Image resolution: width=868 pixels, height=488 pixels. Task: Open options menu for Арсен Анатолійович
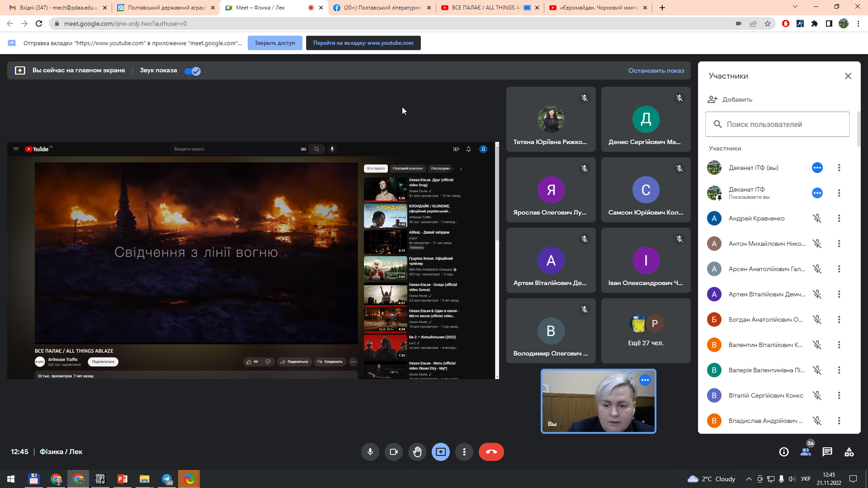[x=839, y=269]
